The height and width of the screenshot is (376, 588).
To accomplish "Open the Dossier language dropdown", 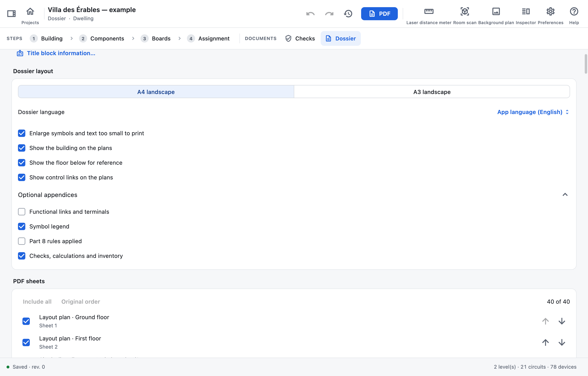I will tap(533, 112).
